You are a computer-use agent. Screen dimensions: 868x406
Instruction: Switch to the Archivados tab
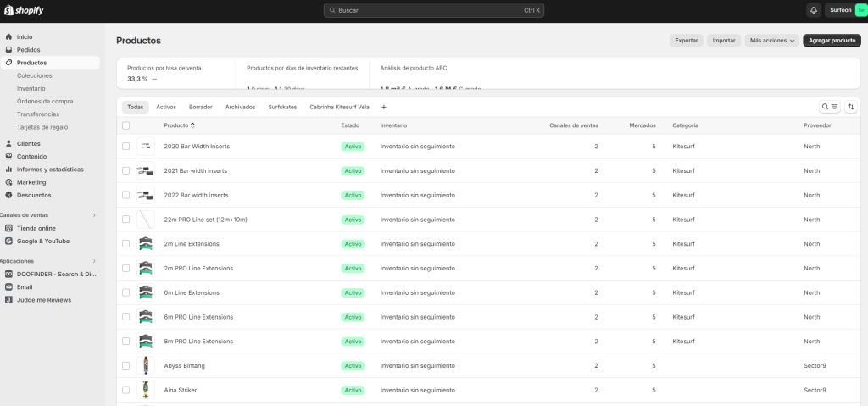pyautogui.click(x=240, y=107)
